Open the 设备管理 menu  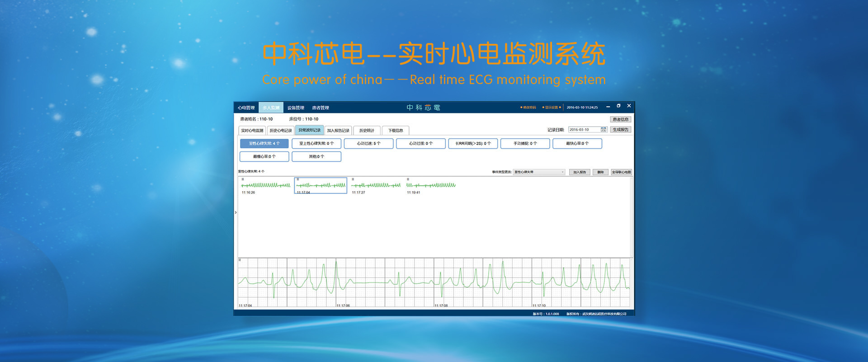(296, 108)
